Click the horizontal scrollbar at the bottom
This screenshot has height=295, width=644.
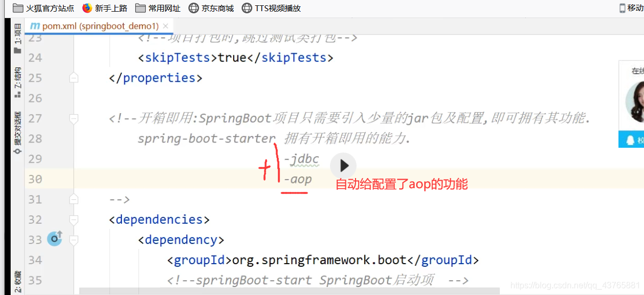(x=290, y=291)
